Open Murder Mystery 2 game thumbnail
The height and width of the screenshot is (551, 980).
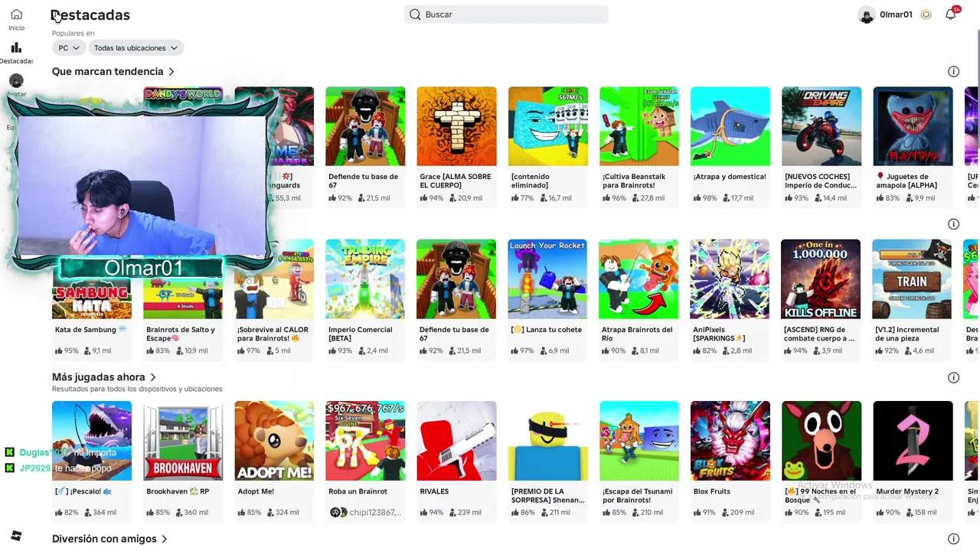click(913, 441)
